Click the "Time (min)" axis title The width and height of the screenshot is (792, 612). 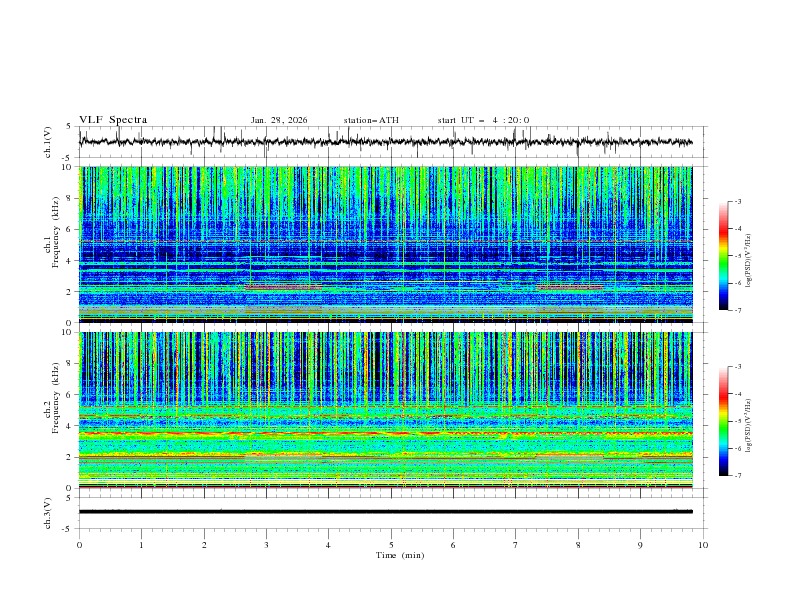coord(400,555)
